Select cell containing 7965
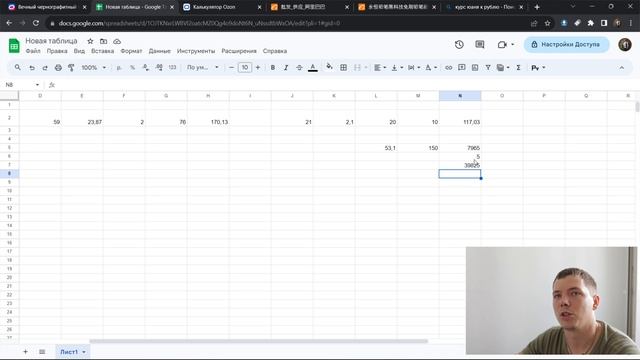This screenshot has width=640, height=360. click(x=460, y=148)
